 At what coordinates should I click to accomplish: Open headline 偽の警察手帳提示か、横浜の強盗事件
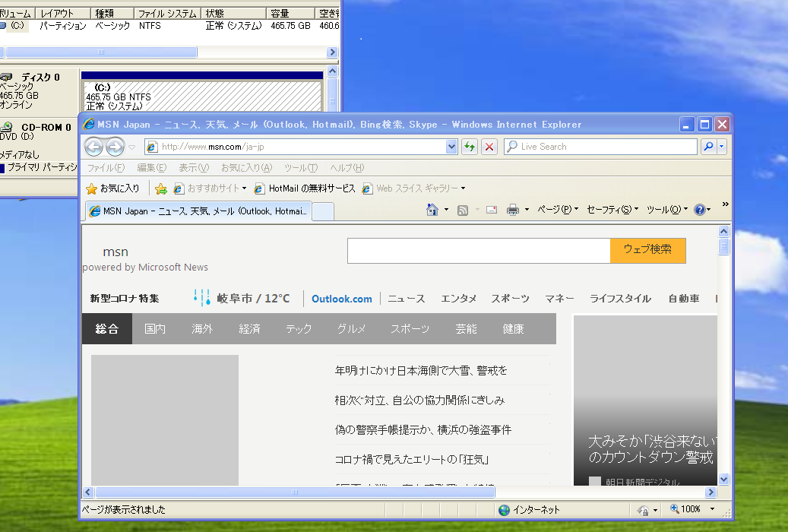pyautogui.click(x=423, y=430)
